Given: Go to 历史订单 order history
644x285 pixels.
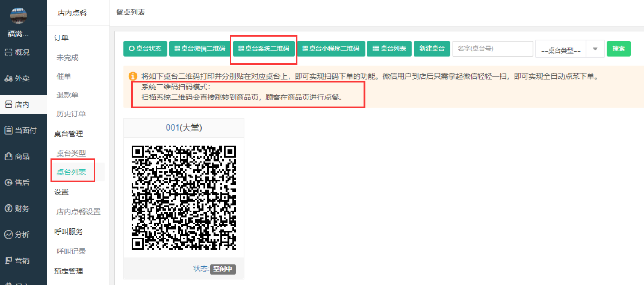Looking at the screenshot, I should (x=71, y=114).
